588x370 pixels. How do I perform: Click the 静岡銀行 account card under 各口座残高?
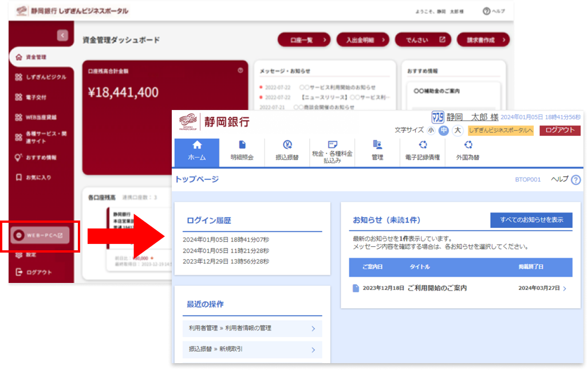[x=139, y=238]
